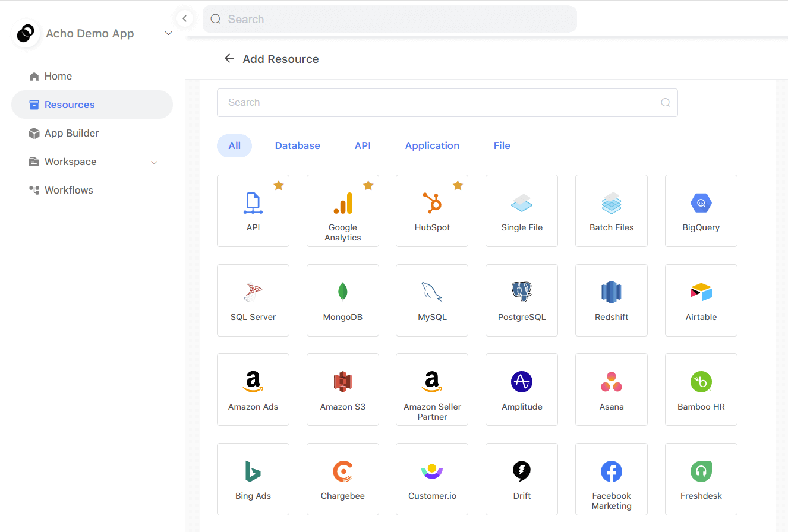Open the Freshdesk connector
This screenshot has width=788, height=532.
coord(701,479)
